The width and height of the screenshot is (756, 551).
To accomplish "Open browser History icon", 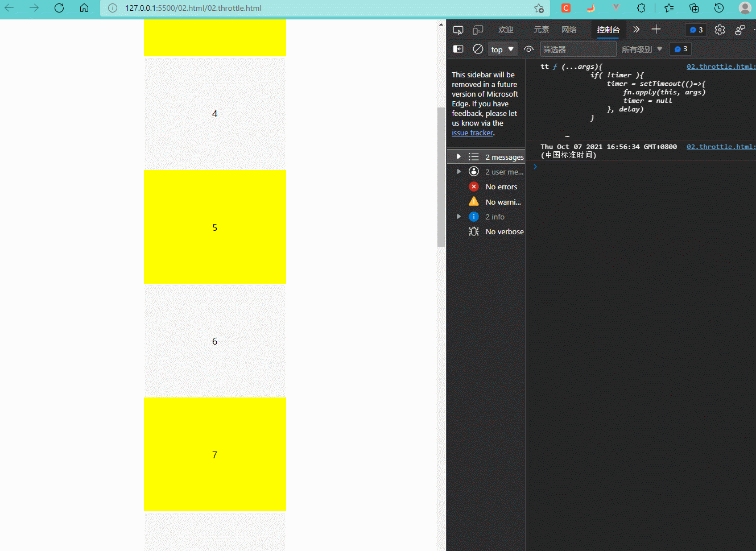I will point(719,8).
